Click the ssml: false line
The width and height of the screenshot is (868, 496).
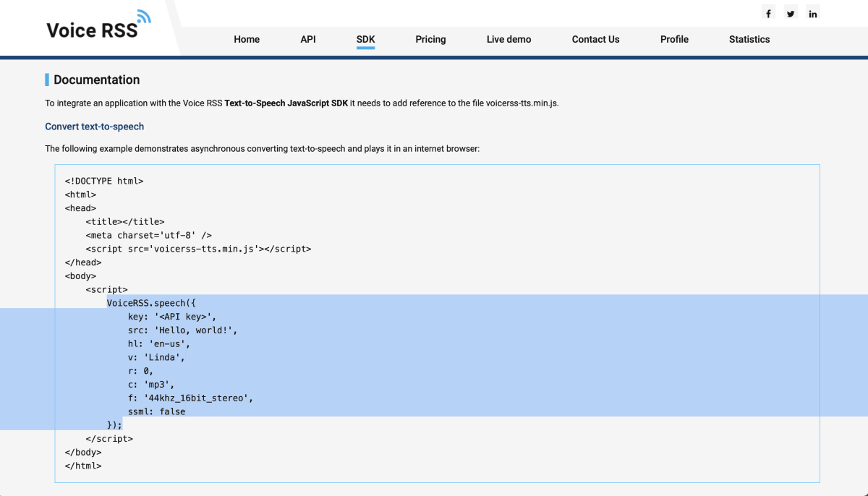pos(156,411)
